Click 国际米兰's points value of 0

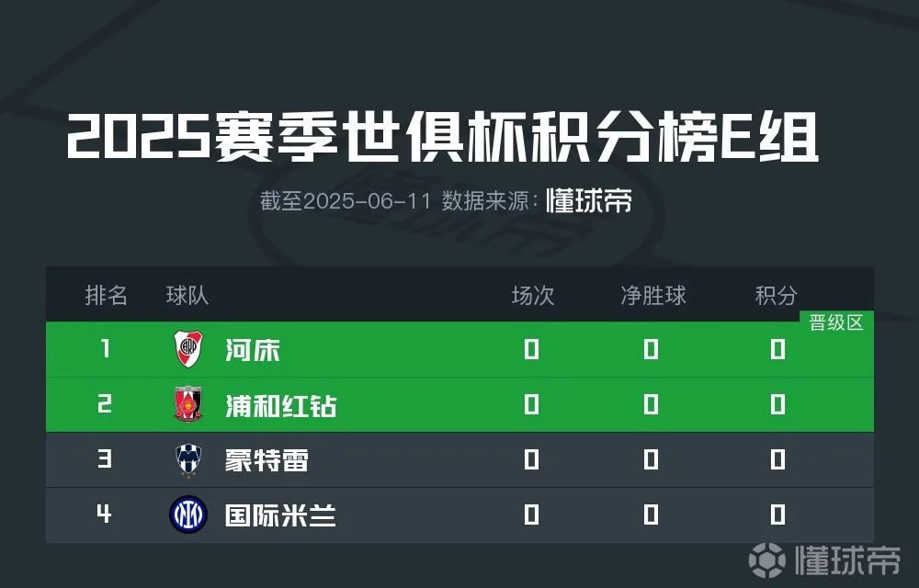[777, 514]
